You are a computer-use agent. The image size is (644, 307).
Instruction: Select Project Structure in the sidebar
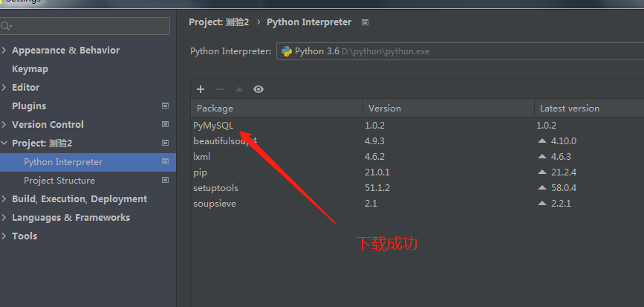coord(59,181)
